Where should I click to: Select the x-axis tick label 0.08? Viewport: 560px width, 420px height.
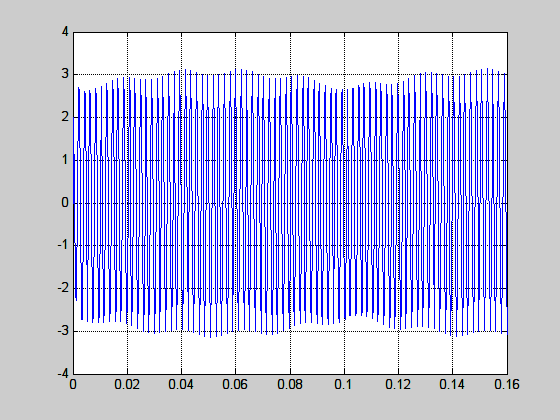tap(290, 385)
